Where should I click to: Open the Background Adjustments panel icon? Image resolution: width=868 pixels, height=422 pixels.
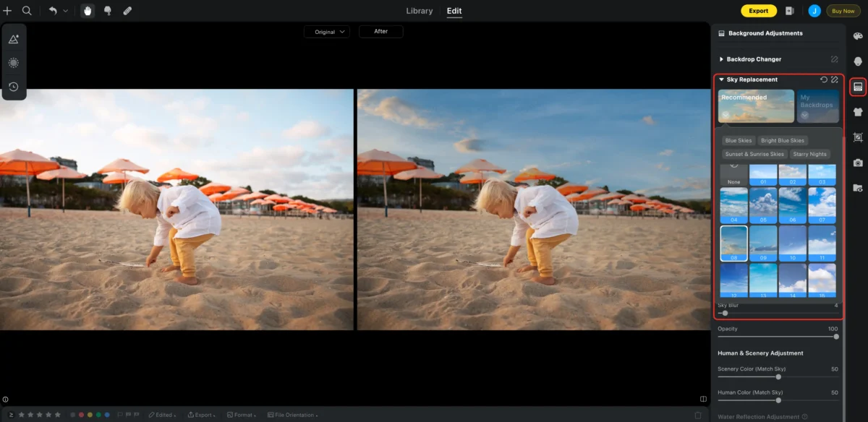pos(858,87)
